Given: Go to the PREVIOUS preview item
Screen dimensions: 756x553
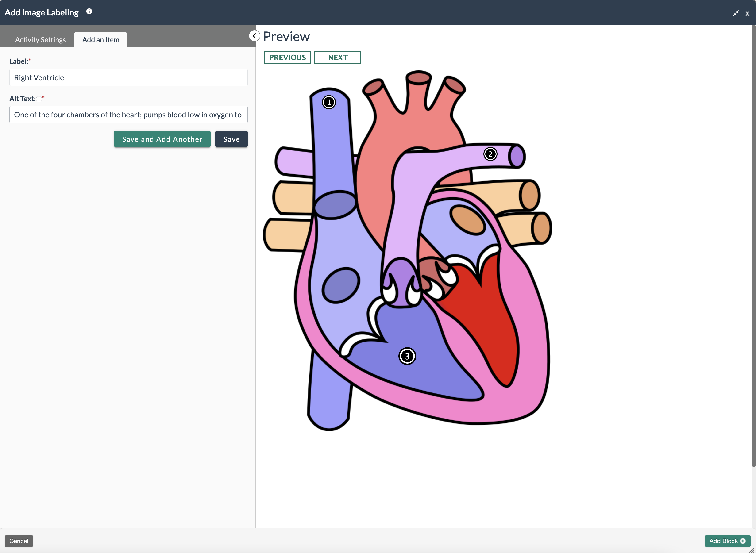Looking at the screenshot, I should point(287,57).
